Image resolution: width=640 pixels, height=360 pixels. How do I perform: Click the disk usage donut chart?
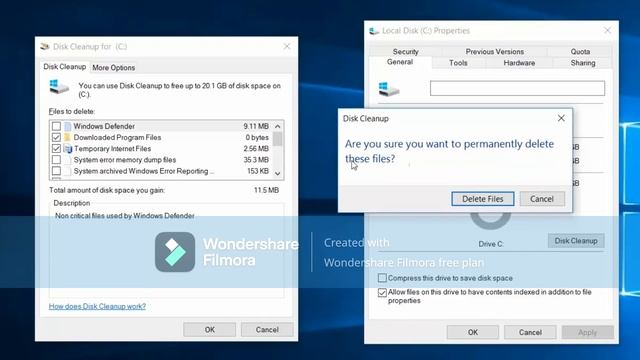click(490, 220)
